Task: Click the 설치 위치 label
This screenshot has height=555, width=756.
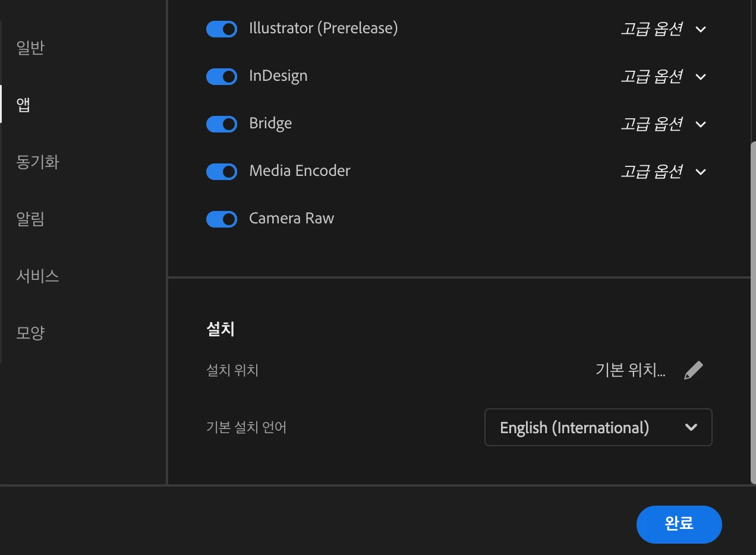Action: coord(232,371)
